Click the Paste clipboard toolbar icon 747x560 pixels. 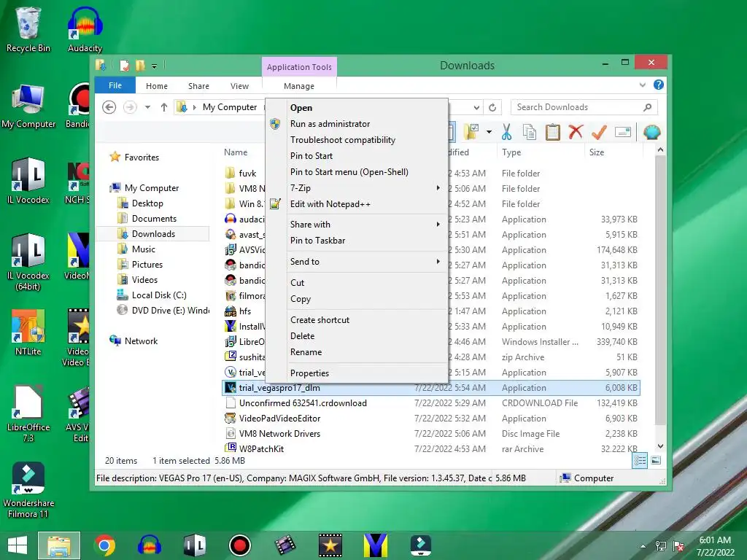coord(553,132)
